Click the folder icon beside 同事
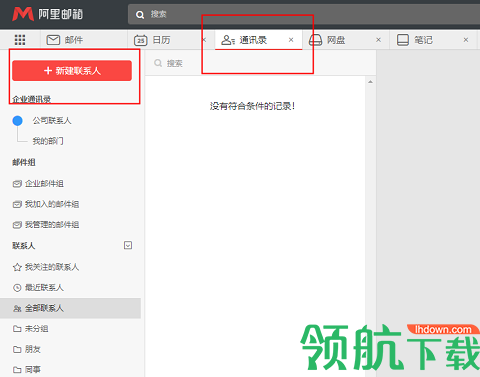Viewport: 480px width, 377px height. click(x=17, y=370)
